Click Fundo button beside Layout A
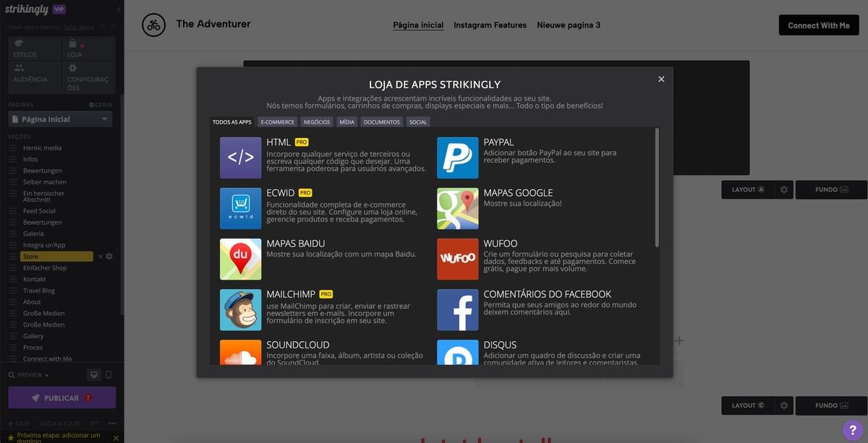 [x=831, y=189]
